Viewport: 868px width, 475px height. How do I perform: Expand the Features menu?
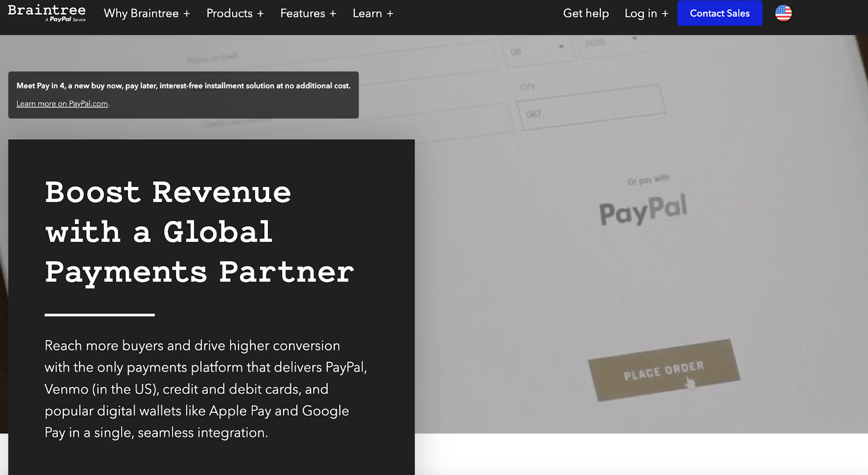point(308,14)
